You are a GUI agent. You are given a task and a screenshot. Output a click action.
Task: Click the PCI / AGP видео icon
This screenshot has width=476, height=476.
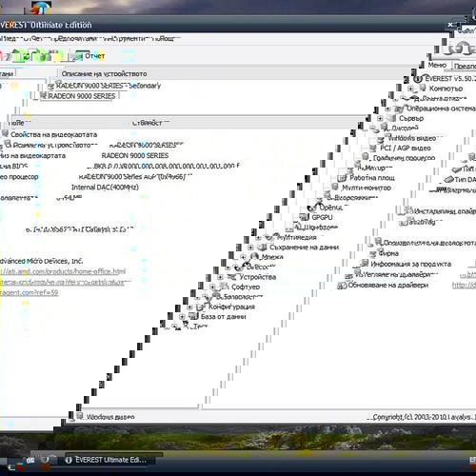373,148
